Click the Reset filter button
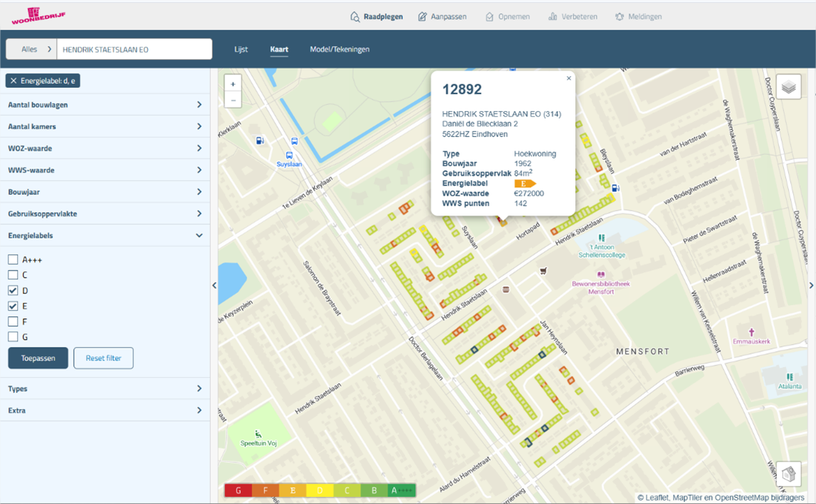This screenshot has height=504, width=816. coord(104,358)
